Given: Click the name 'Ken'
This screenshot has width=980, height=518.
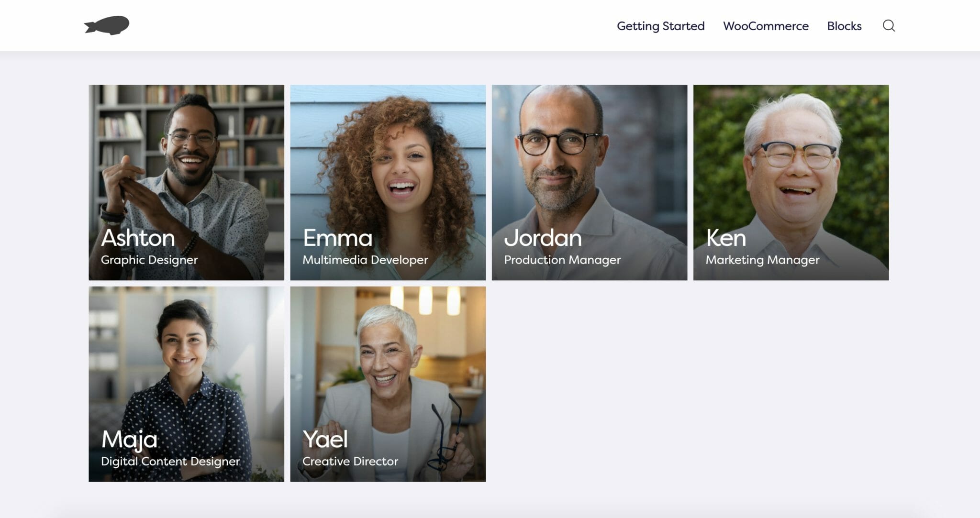Looking at the screenshot, I should [x=726, y=238].
